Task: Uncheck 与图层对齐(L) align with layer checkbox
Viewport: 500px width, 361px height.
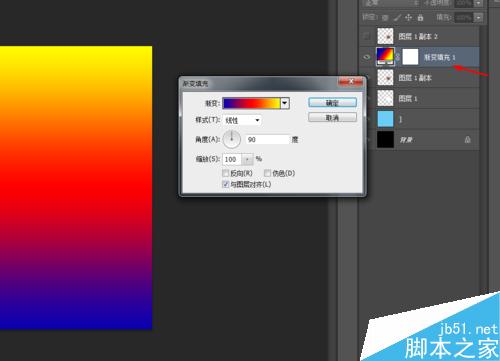Action: click(x=226, y=184)
